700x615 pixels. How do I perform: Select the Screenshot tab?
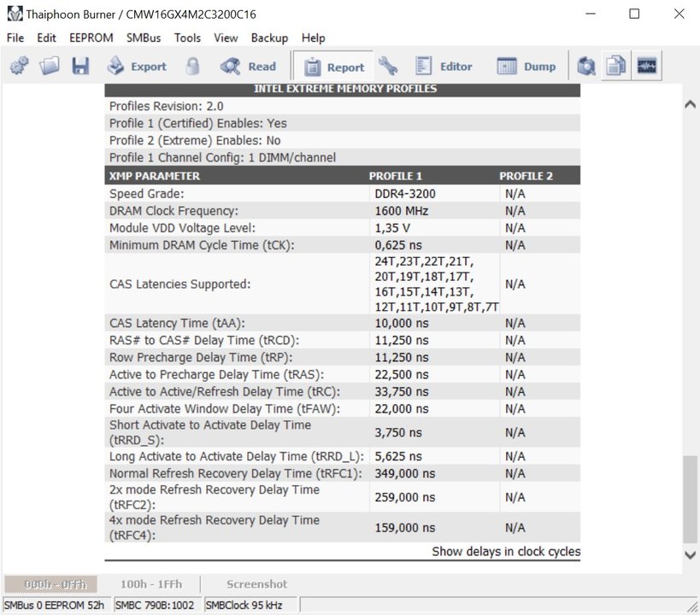click(256, 584)
